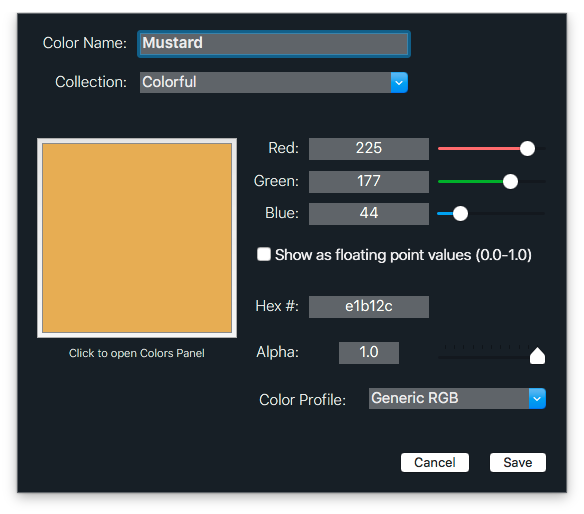Open the Color Profile dropdown showing Generic RGB
Screen dimensions: 584x514
[457, 398]
